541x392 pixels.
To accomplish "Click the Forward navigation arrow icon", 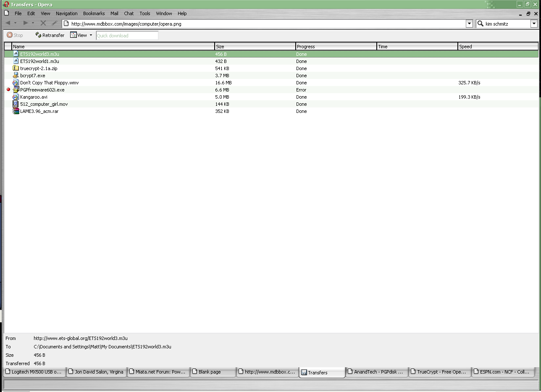I will point(26,23).
